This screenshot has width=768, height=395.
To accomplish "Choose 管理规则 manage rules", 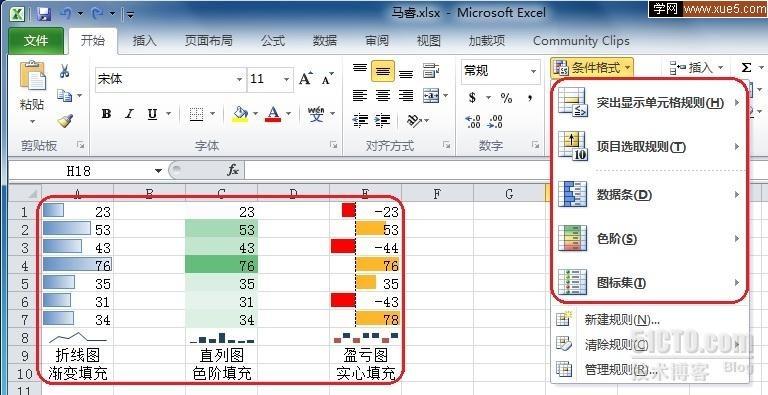I will [650, 369].
